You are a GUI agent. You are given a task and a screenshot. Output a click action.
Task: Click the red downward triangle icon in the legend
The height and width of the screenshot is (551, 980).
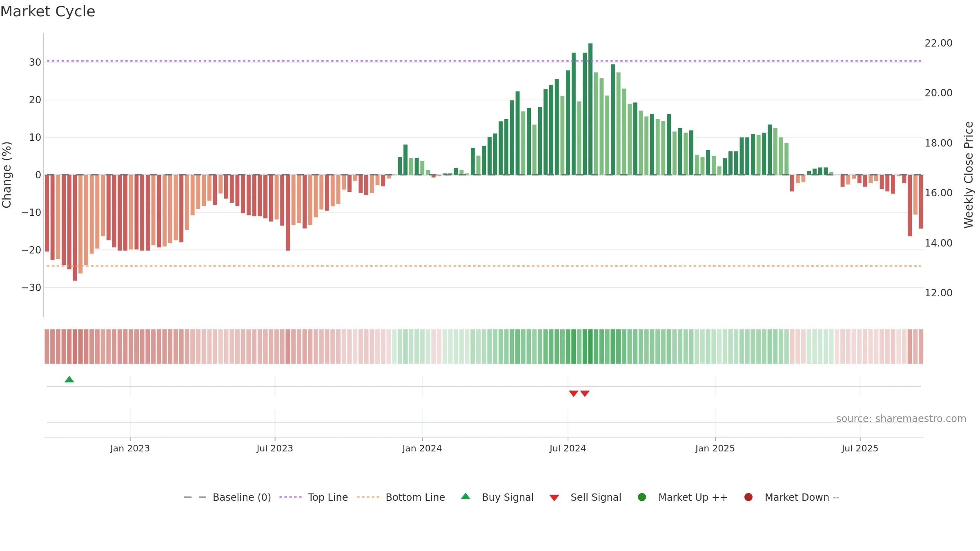554,498
